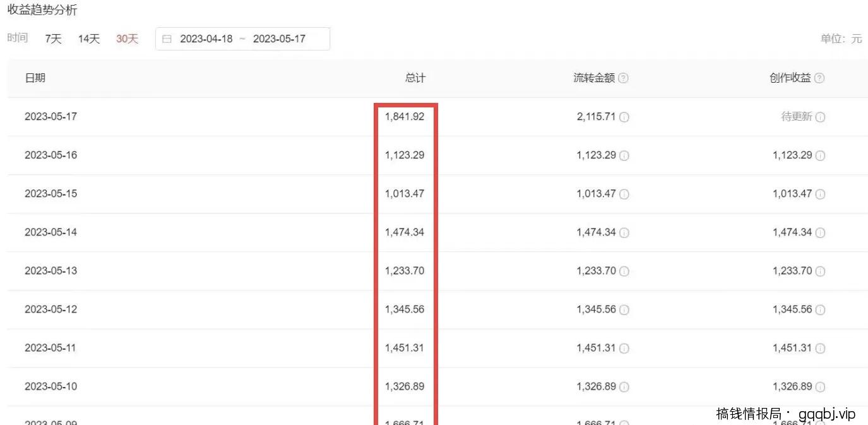Click start date 2023-04-18 field

(206, 39)
